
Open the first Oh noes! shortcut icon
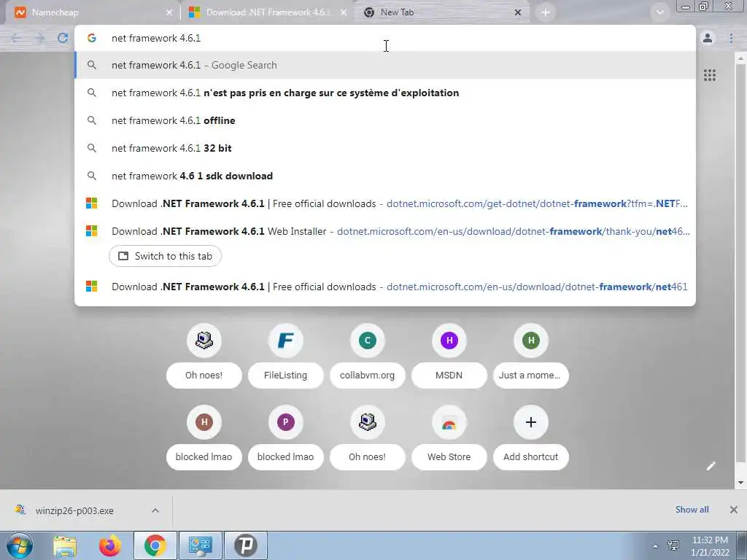click(204, 340)
